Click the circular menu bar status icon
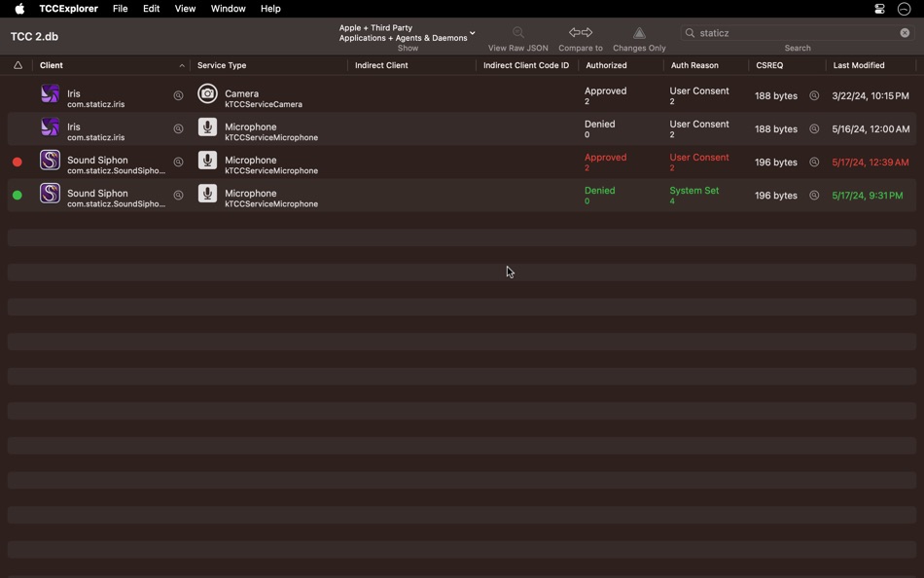Image resolution: width=924 pixels, height=578 pixels. 904,8
